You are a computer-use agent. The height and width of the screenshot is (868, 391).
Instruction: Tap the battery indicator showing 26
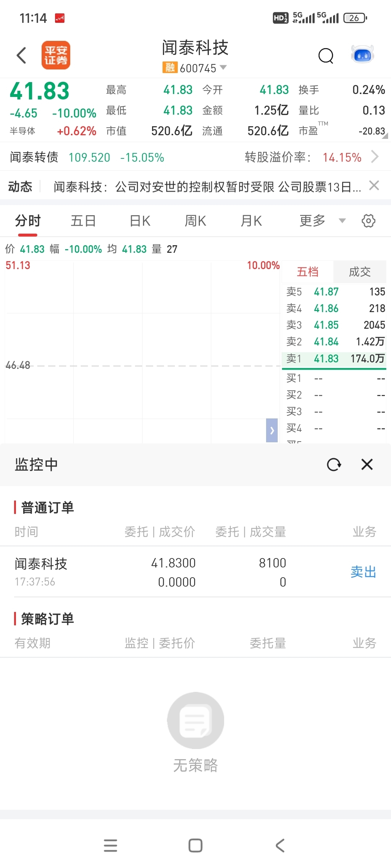[355, 18]
